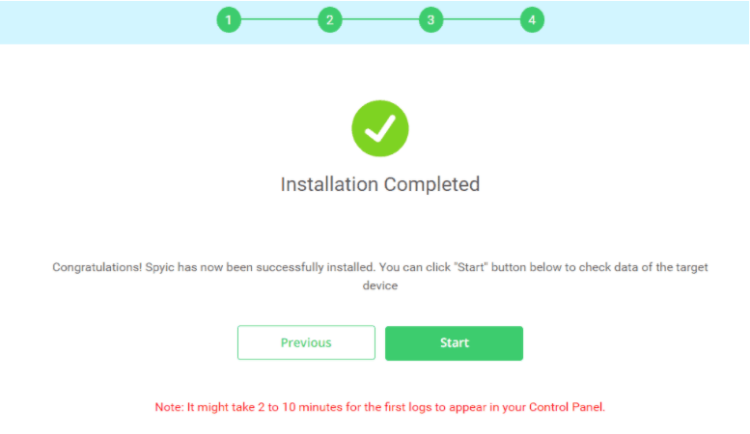Click the quoted "Start" word in the paragraph

pos(471,267)
